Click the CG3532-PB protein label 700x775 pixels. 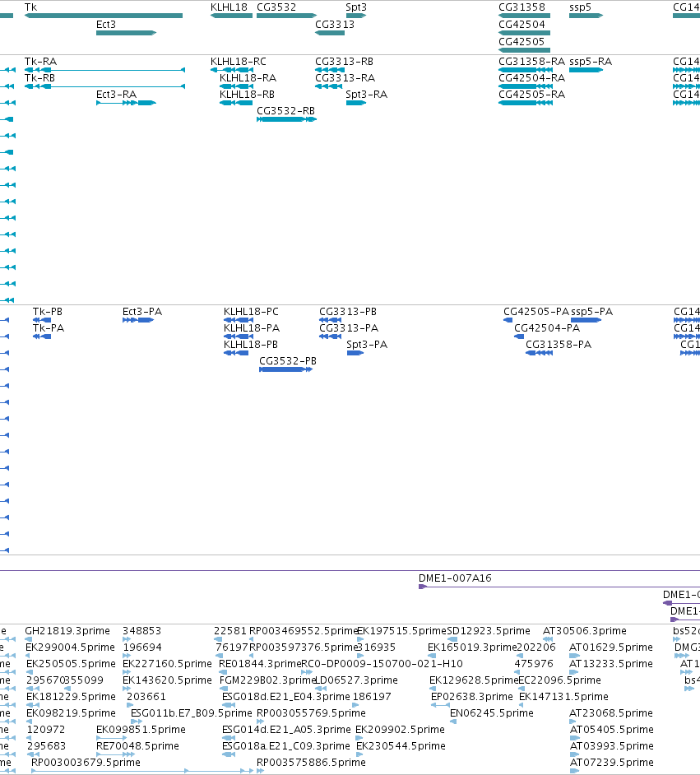pyautogui.click(x=288, y=361)
